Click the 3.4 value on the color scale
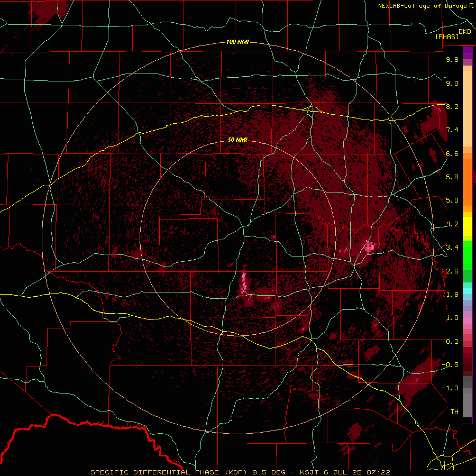 (x=452, y=248)
